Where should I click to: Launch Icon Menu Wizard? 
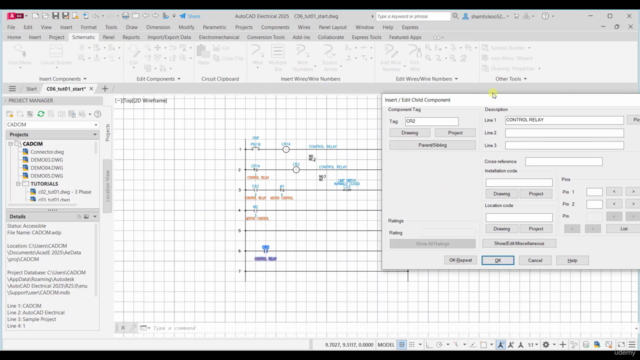point(507,58)
